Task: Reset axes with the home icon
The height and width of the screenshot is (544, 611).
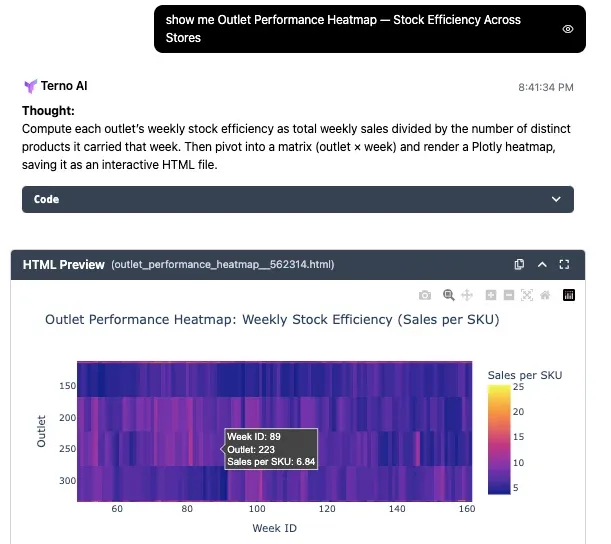Action: (x=545, y=295)
